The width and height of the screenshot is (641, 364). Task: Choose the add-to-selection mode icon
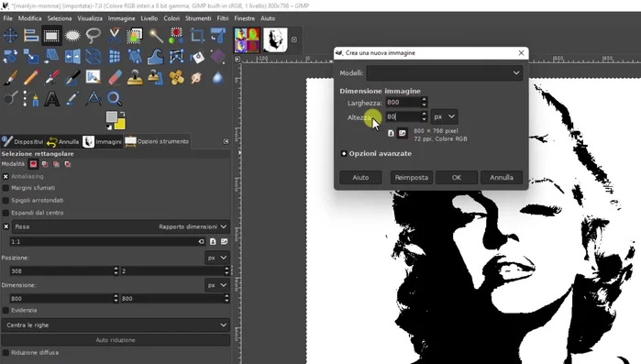(45, 164)
